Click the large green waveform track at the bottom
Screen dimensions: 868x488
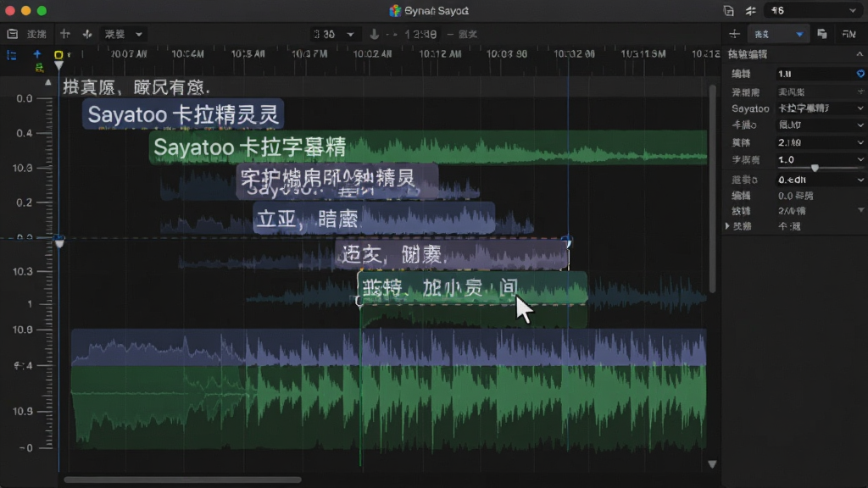(388, 406)
